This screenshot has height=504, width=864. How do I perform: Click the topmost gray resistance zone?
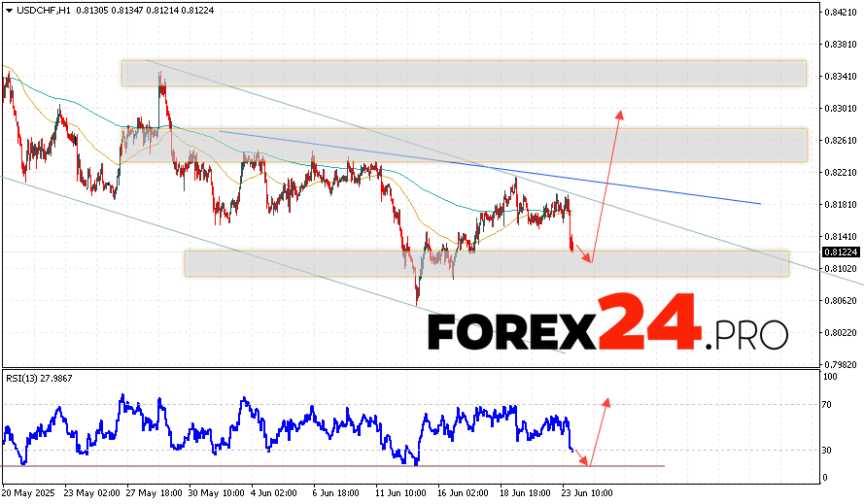[x=464, y=73]
